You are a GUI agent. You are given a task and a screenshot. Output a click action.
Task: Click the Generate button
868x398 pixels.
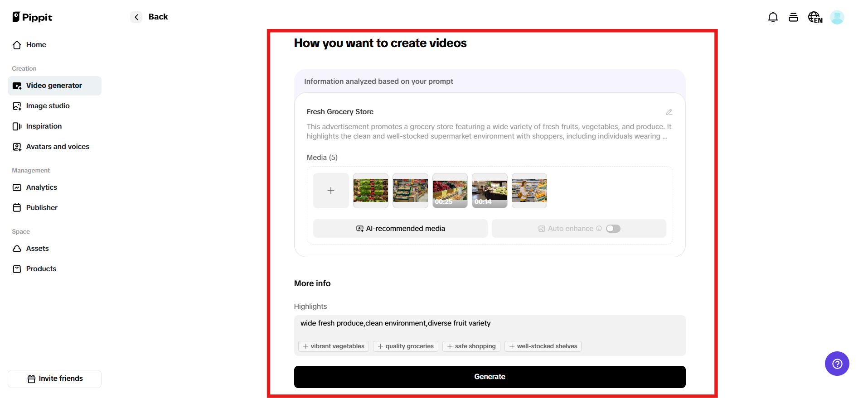tap(490, 377)
